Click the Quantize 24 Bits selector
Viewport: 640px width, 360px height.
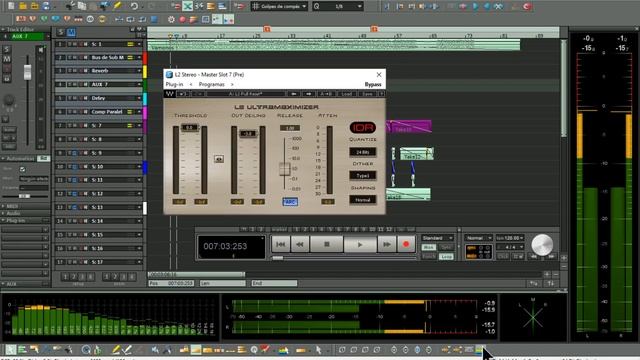pyautogui.click(x=362, y=152)
